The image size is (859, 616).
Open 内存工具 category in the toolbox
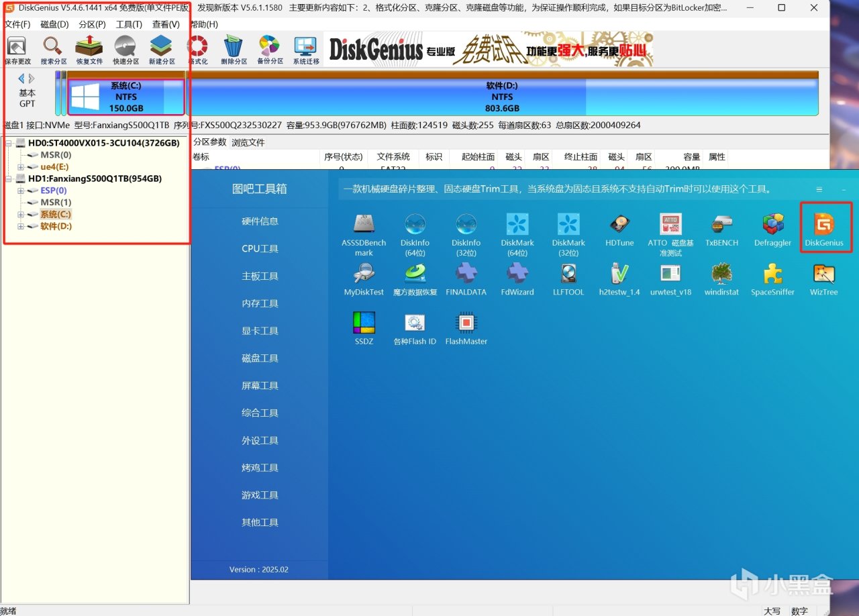(260, 304)
